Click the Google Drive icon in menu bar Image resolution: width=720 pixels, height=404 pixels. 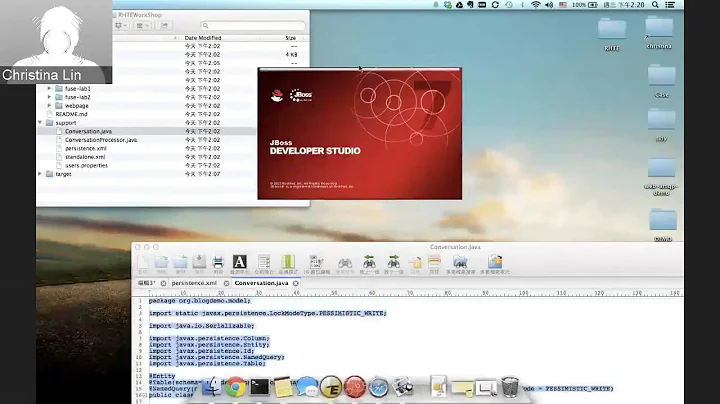click(x=459, y=5)
